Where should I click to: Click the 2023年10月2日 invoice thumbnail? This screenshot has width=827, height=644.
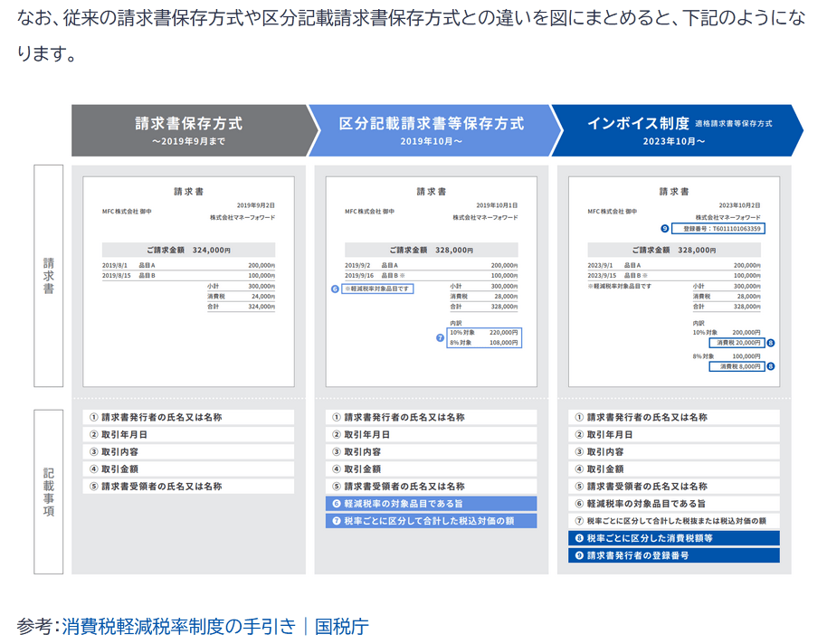(x=674, y=280)
